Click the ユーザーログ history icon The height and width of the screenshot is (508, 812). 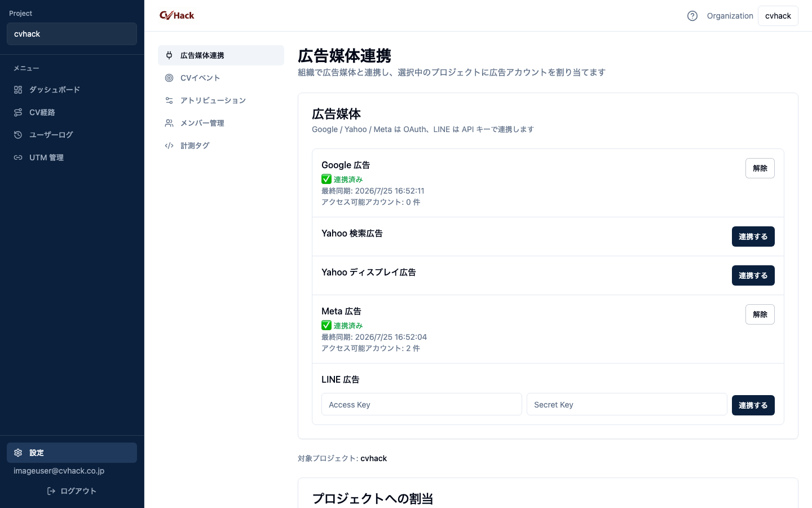(x=18, y=135)
